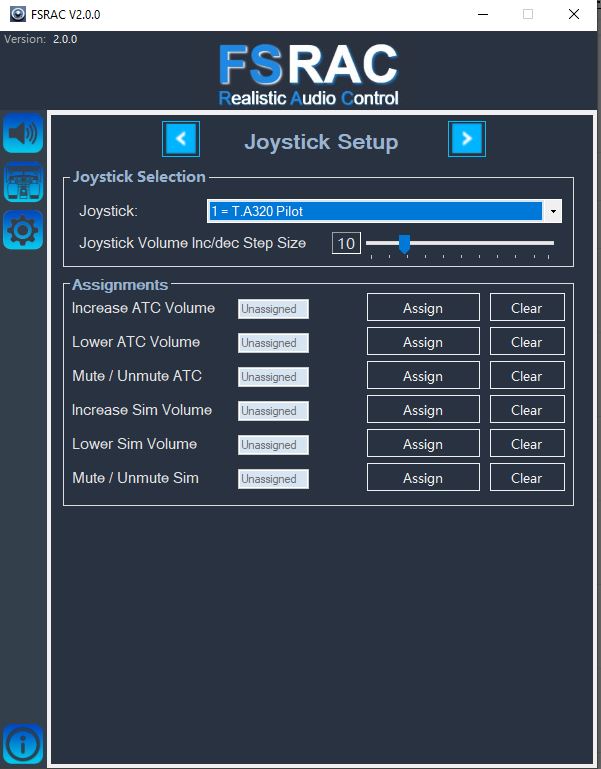Click the Unassigned field for Increase Sim Volume
The height and width of the screenshot is (769, 601).
273,410
